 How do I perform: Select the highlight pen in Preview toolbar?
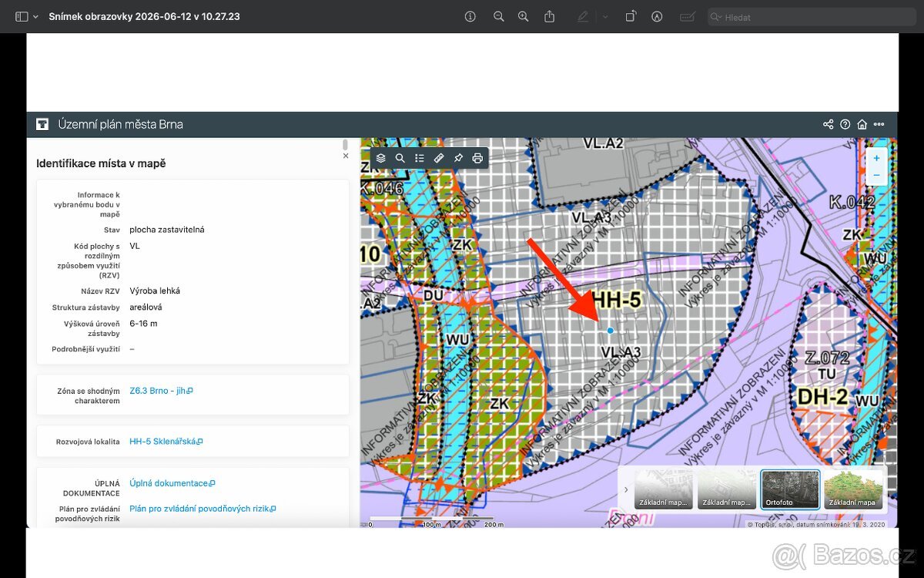coord(583,16)
